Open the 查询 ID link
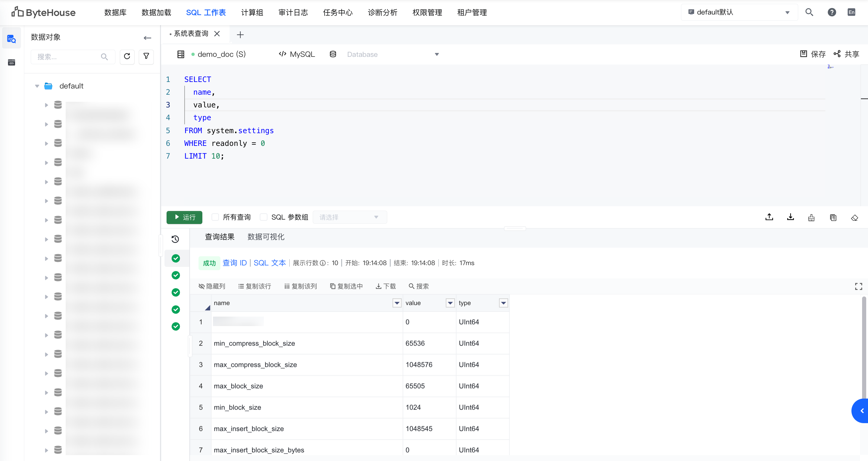868x461 pixels. point(235,263)
